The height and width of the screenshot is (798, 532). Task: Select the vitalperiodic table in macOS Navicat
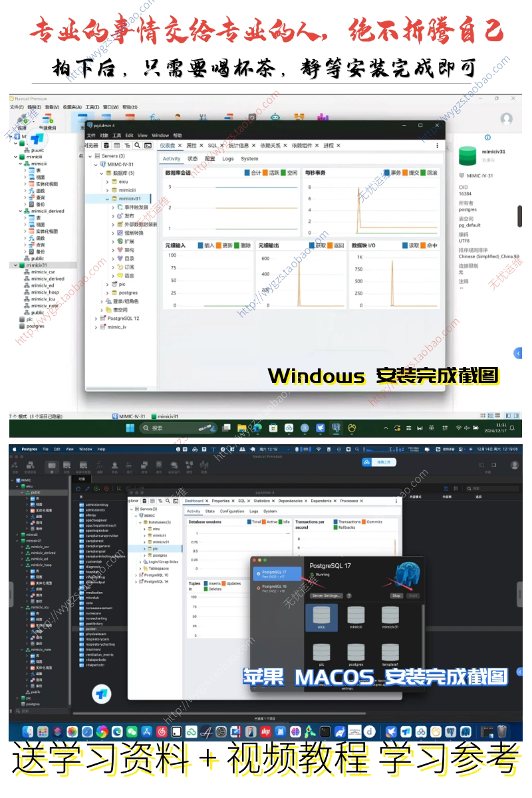96,665
